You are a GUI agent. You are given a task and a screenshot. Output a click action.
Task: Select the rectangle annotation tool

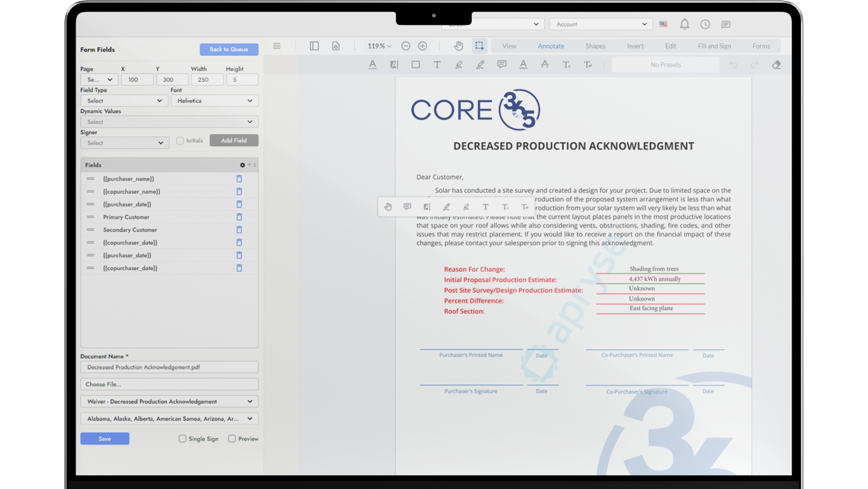coord(415,65)
